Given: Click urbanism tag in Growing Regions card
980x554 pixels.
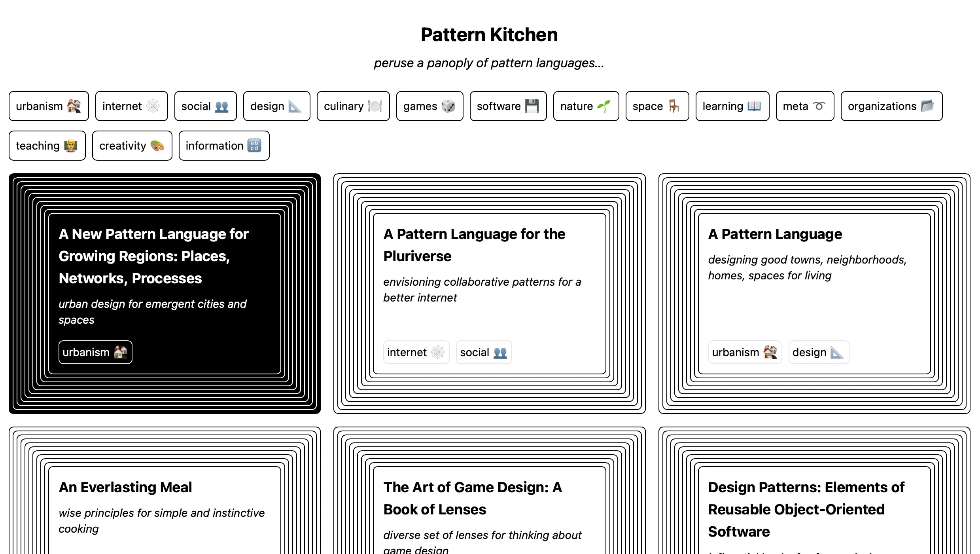Looking at the screenshot, I should (x=95, y=352).
